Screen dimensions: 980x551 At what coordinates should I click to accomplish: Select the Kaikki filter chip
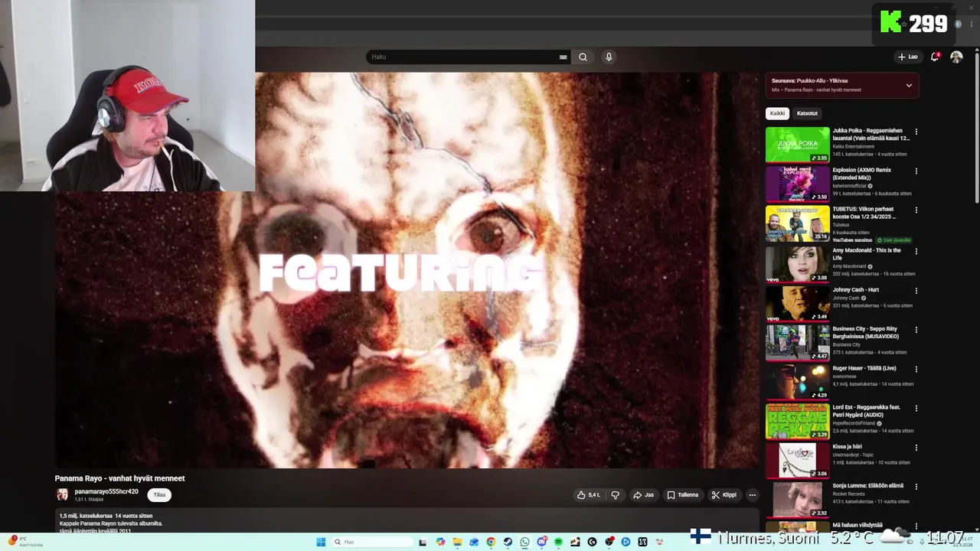click(x=777, y=113)
